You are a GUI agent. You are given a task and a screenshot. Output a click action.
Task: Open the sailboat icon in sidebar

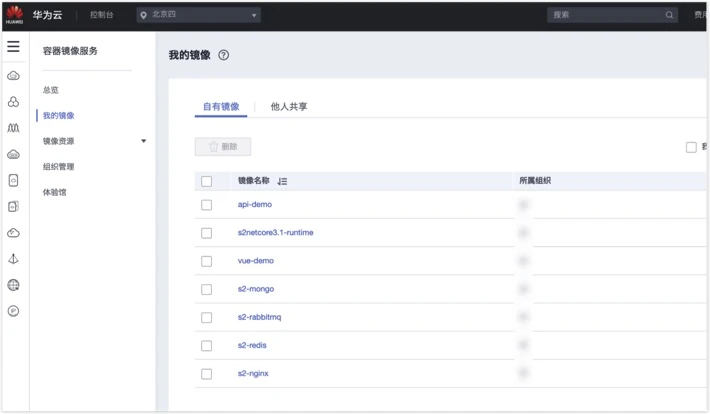(x=14, y=259)
